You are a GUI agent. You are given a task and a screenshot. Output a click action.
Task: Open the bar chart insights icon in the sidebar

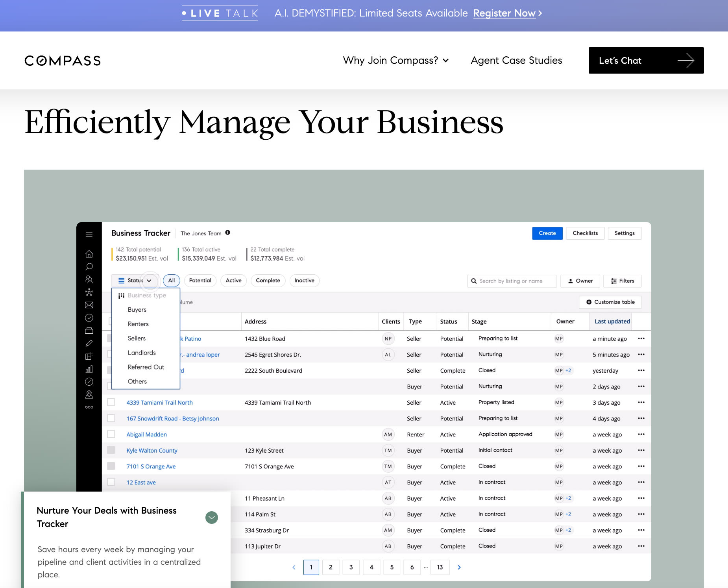click(89, 369)
